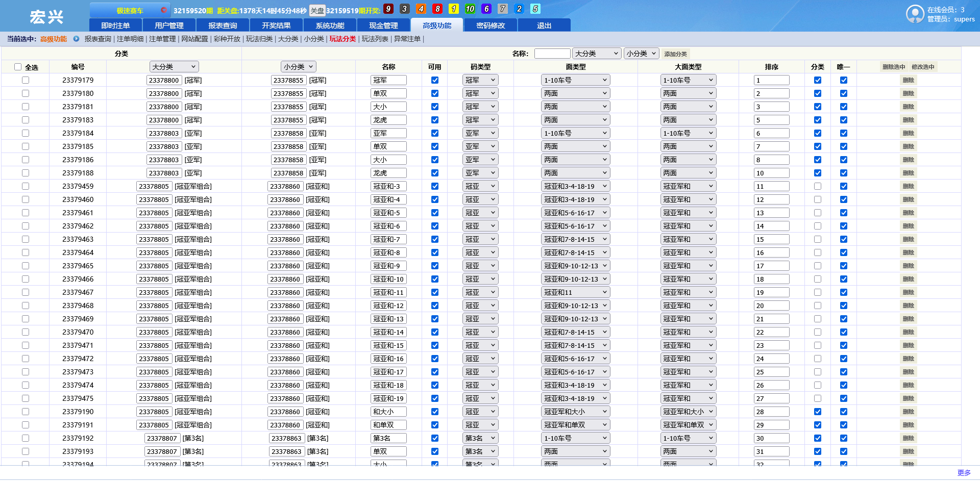Open 大分类 filter dropdown in table header
This screenshot has width=980, height=483.
174,67
